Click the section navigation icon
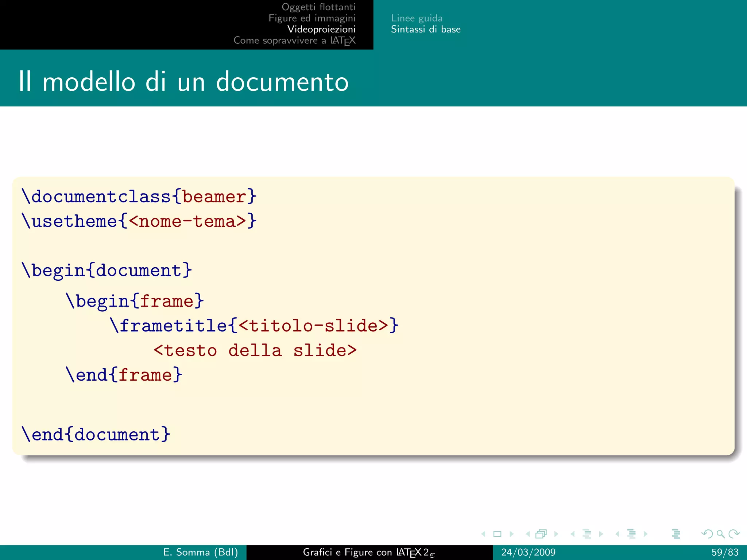Screen dimensions: 747x560 point(631,534)
